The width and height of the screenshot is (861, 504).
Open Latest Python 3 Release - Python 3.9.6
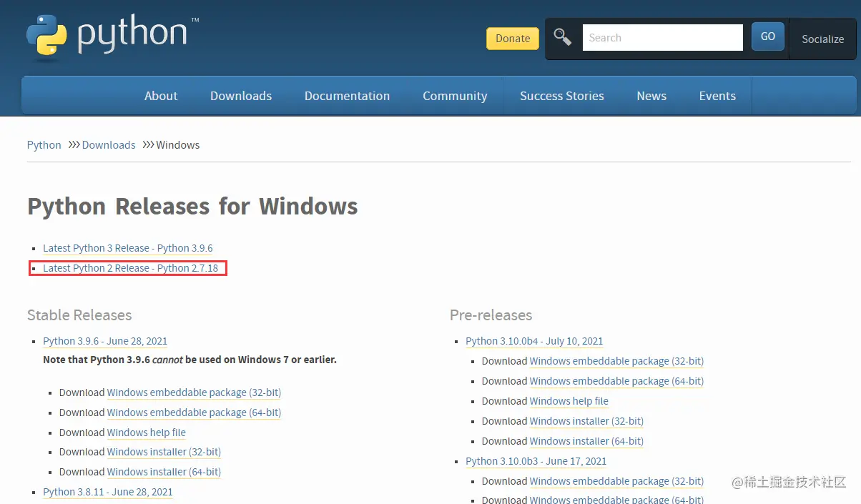click(x=128, y=248)
